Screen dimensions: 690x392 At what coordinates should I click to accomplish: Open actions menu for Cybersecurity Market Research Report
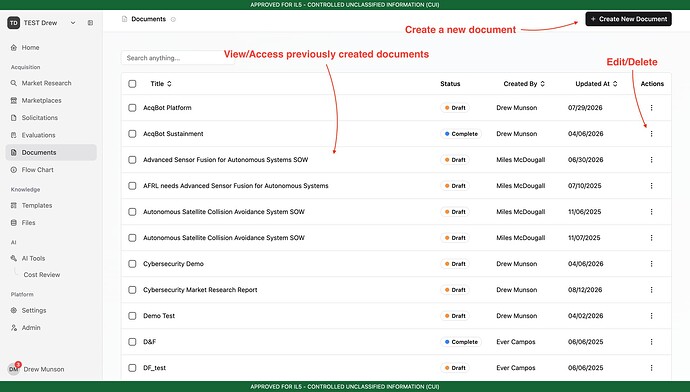651,290
